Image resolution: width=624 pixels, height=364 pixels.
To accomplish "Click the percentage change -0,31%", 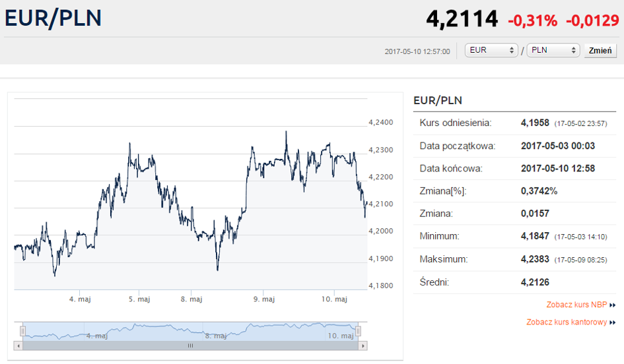I will [532, 20].
